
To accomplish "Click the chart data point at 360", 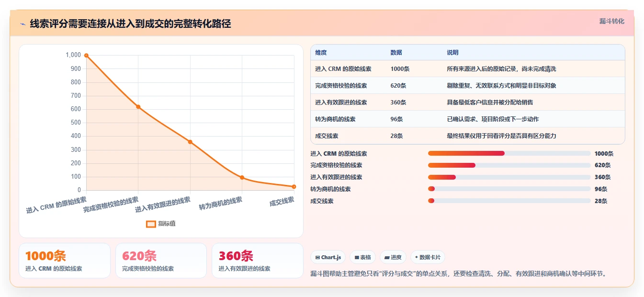I will (190, 142).
